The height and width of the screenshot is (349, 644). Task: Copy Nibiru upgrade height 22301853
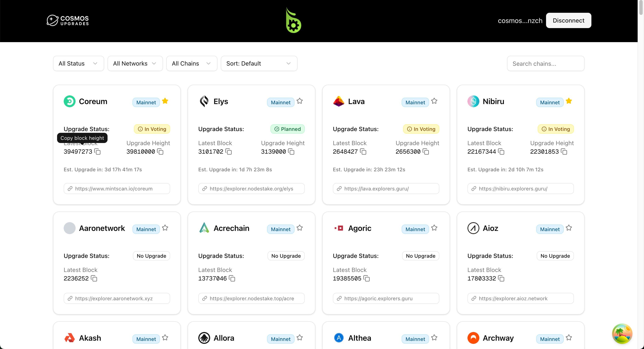(564, 152)
